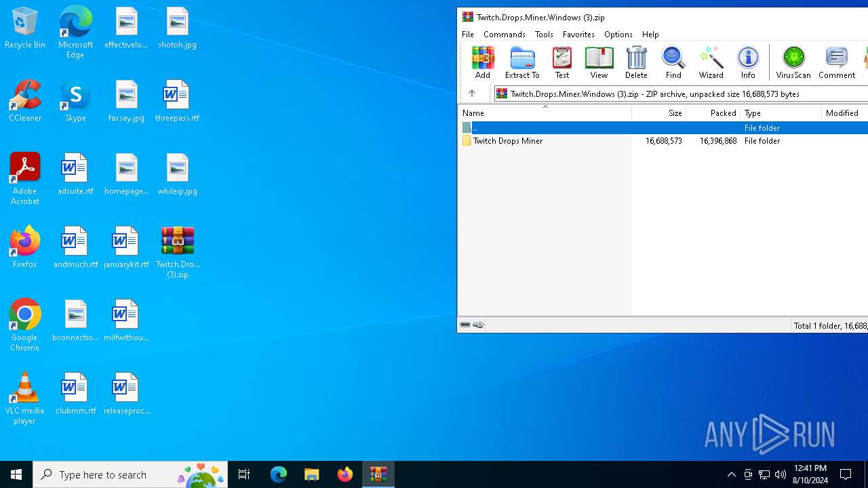Open Microsoft Edge from the taskbar

pos(279,474)
